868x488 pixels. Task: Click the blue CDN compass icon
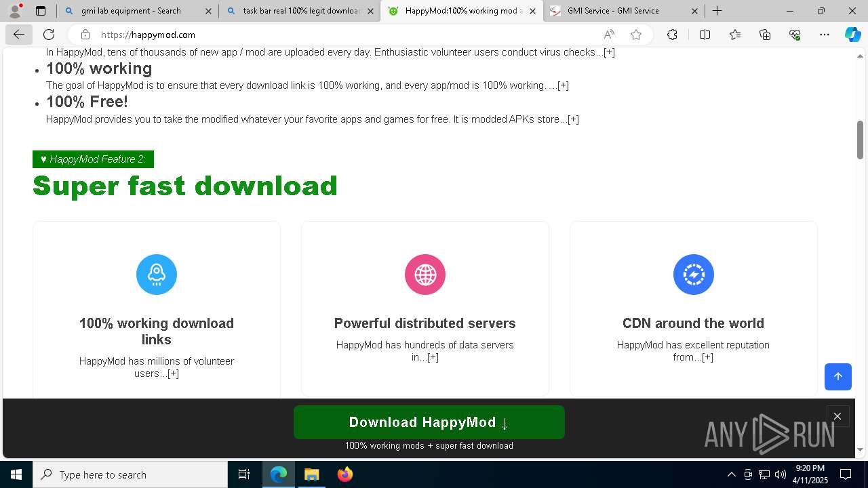coord(694,274)
